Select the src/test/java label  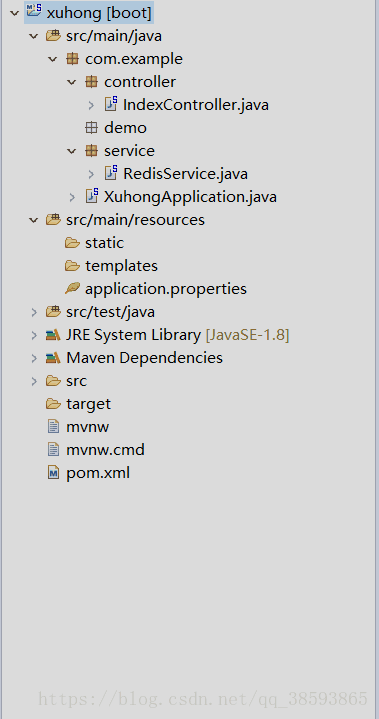[110, 312]
